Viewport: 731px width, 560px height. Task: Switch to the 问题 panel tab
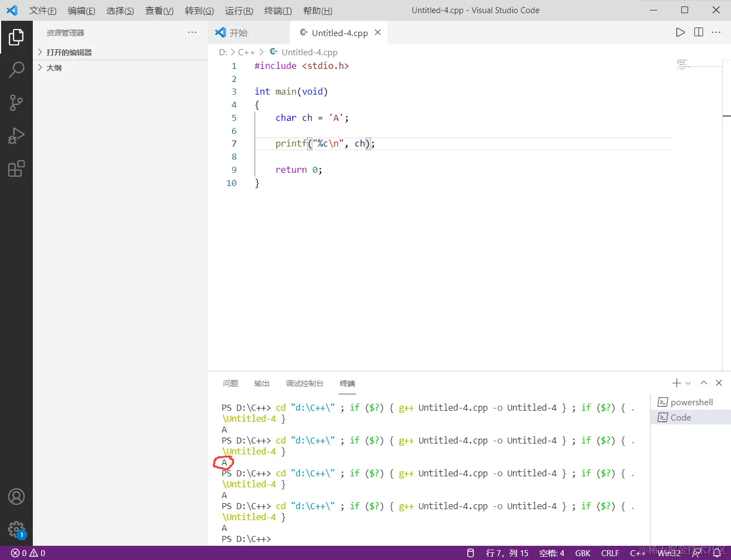point(230,383)
